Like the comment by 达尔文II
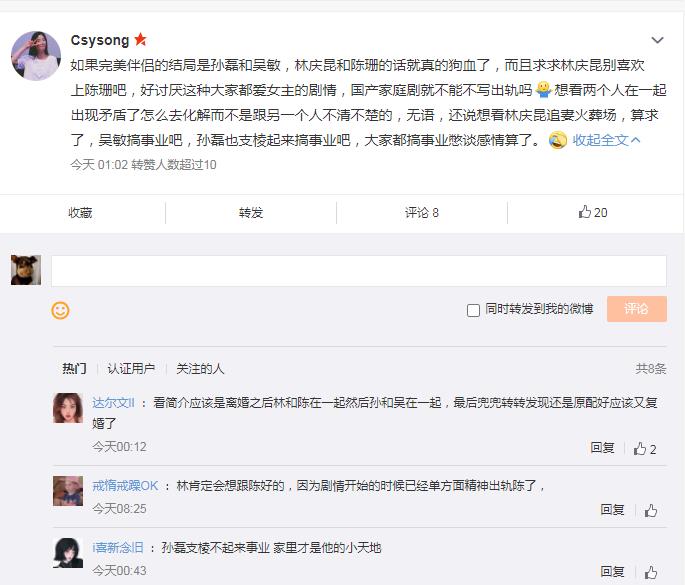The width and height of the screenshot is (685, 585). pyautogui.click(x=645, y=449)
